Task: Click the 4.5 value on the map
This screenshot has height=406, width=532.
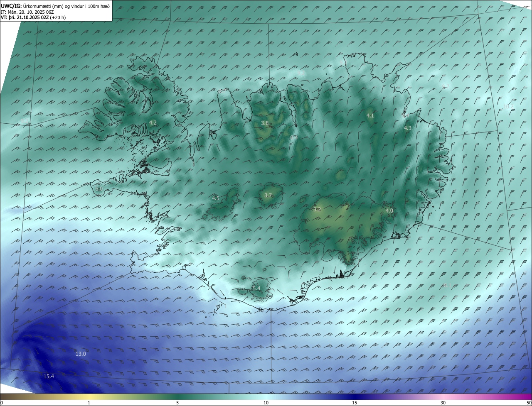Action: pyautogui.click(x=215, y=198)
